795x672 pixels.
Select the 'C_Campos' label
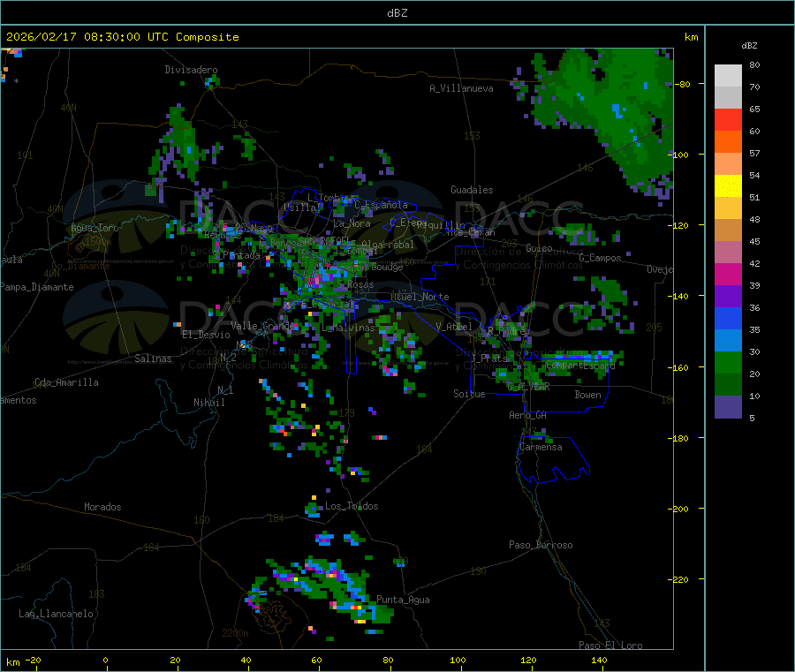600,258
